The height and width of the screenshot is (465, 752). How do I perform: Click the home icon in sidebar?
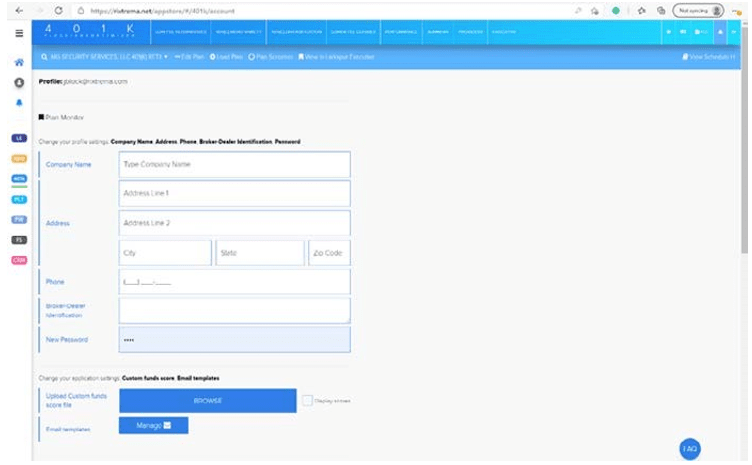click(19, 62)
